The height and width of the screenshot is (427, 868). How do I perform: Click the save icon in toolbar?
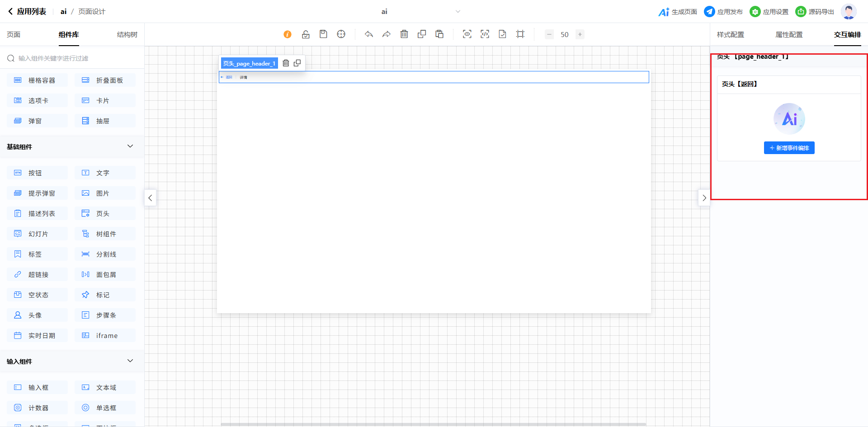pos(323,34)
